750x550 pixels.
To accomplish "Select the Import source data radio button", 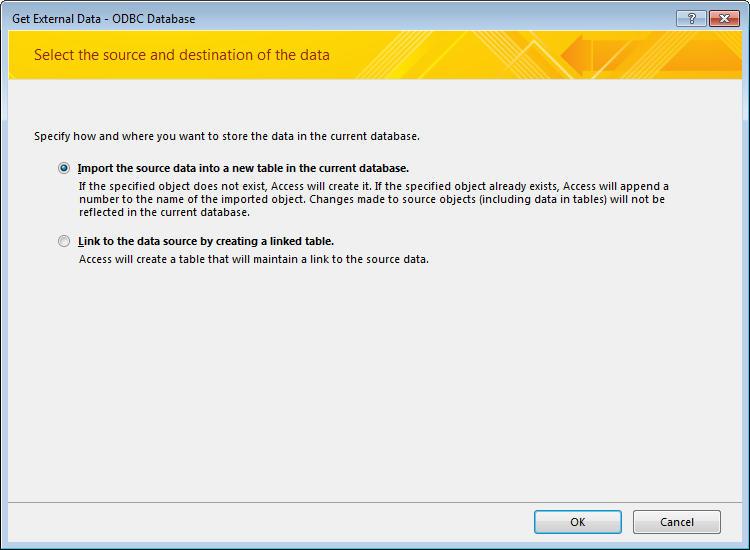I will [x=64, y=168].
